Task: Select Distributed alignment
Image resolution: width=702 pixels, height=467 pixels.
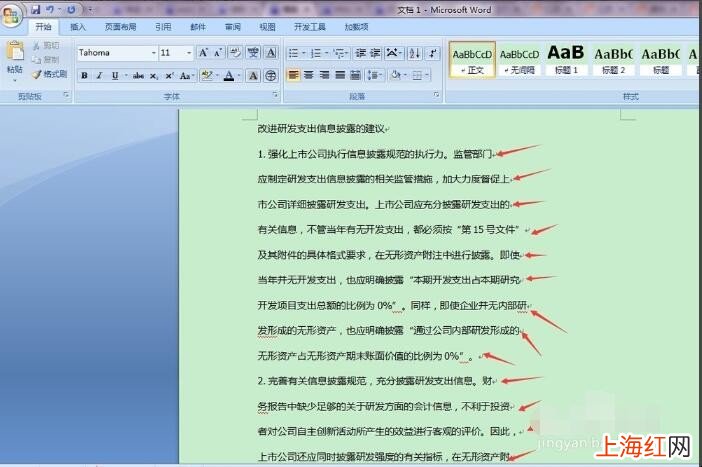Action: click(x=355, y=75)
